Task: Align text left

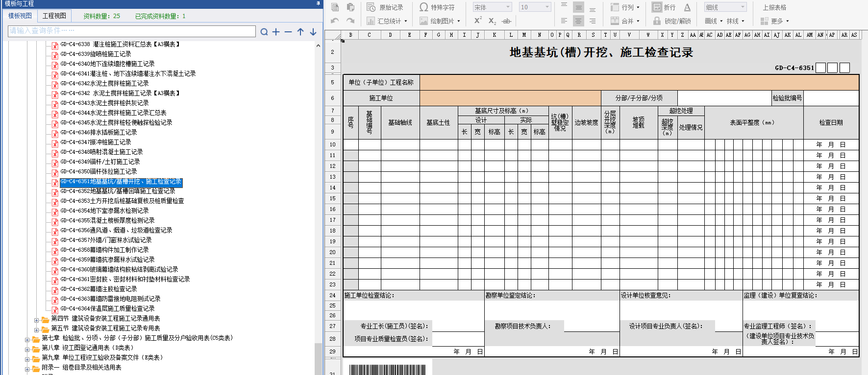Action: 564,21
